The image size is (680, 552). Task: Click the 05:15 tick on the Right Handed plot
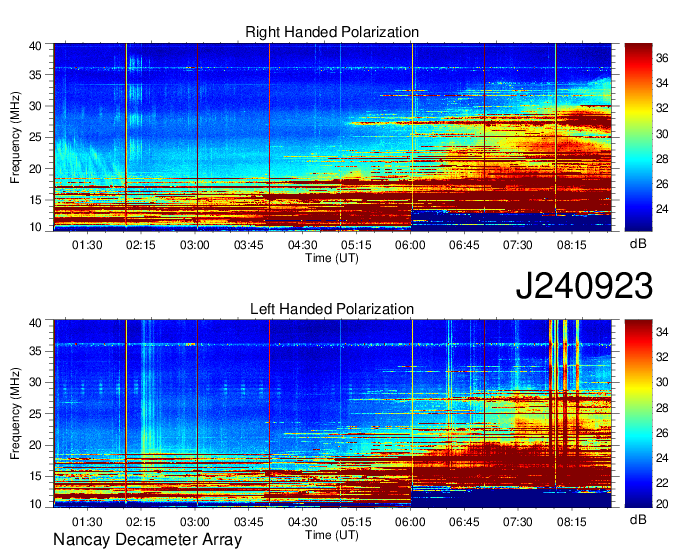point(356,245)
